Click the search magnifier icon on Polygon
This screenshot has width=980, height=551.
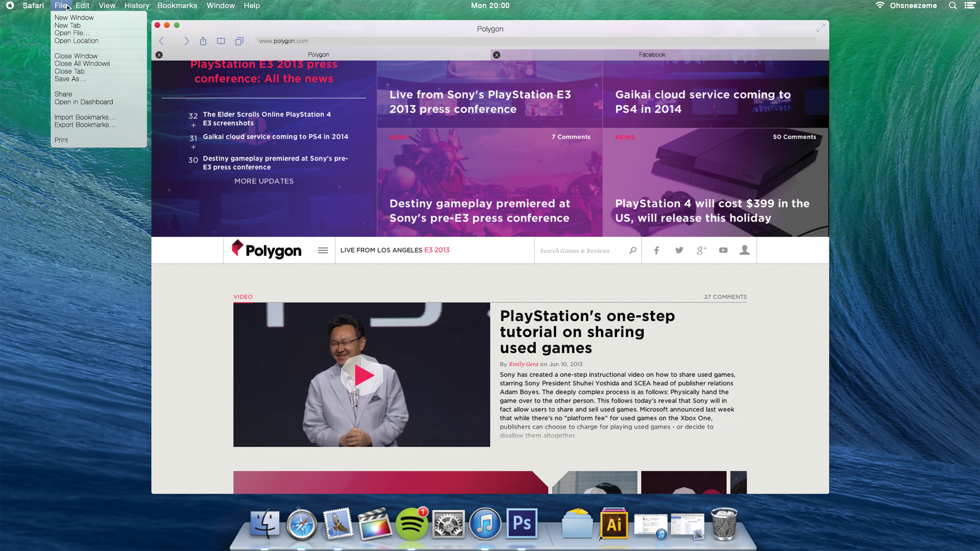pos(633,250)
